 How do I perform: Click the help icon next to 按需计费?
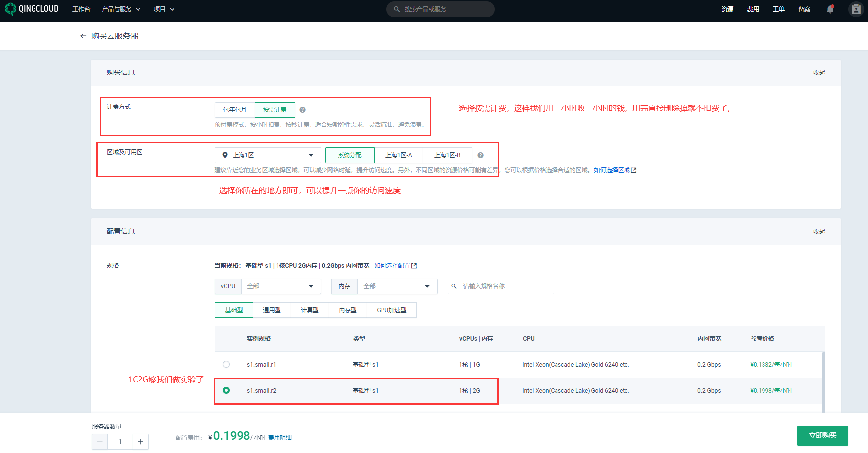pyautogui.click(x=303, y=110)
